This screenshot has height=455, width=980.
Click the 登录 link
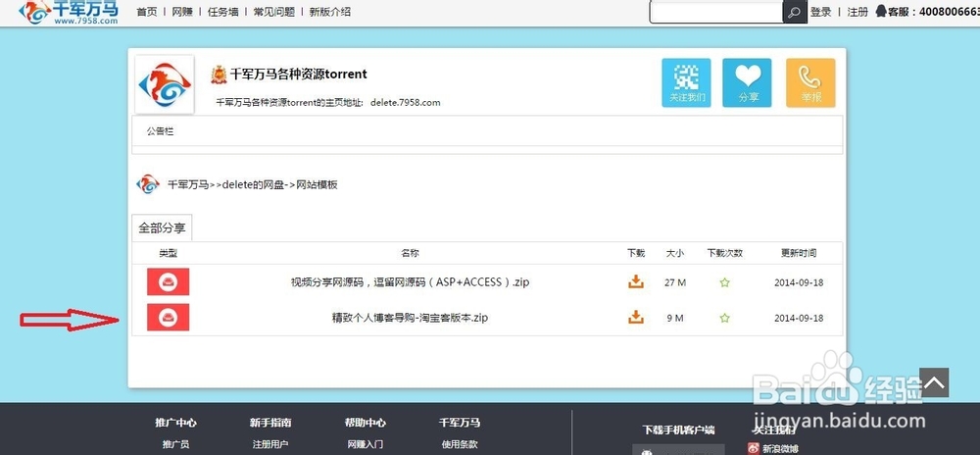coord(820,12)
